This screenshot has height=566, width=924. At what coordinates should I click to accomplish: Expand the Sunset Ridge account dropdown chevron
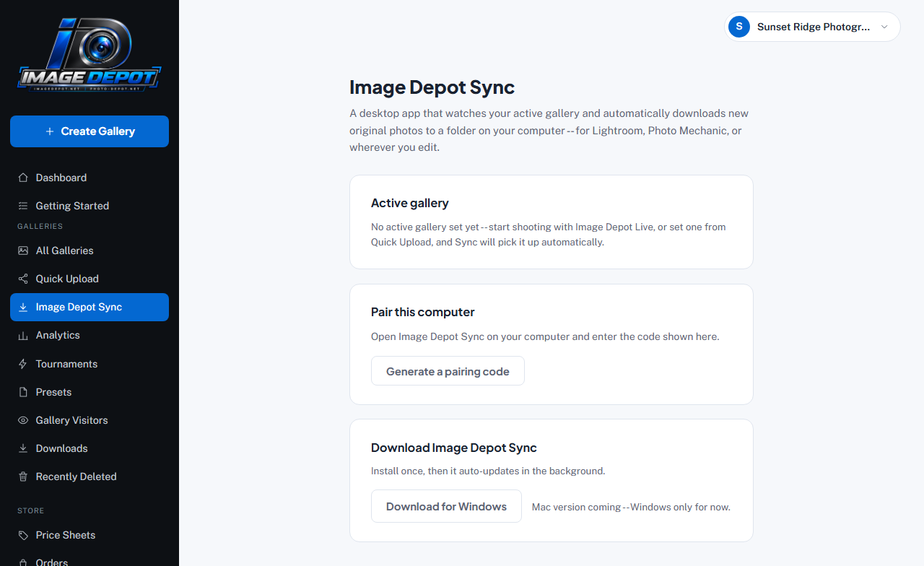click(x=884, y=27)
